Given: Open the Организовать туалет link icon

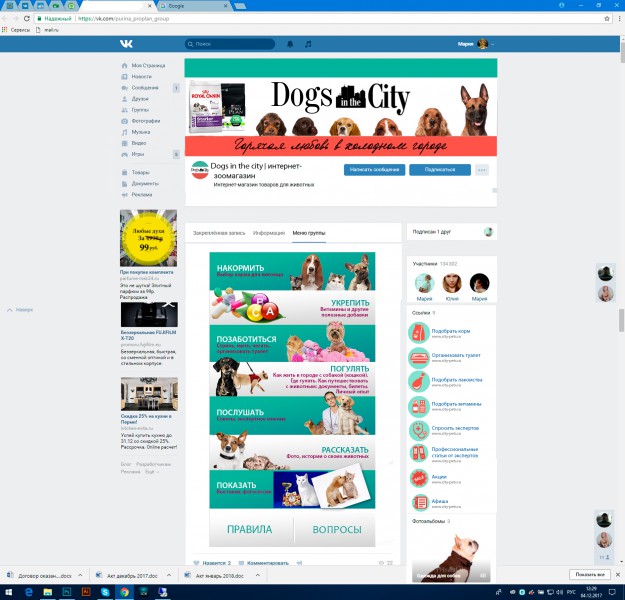Looking at the screenshot, I should coord(419,358).
